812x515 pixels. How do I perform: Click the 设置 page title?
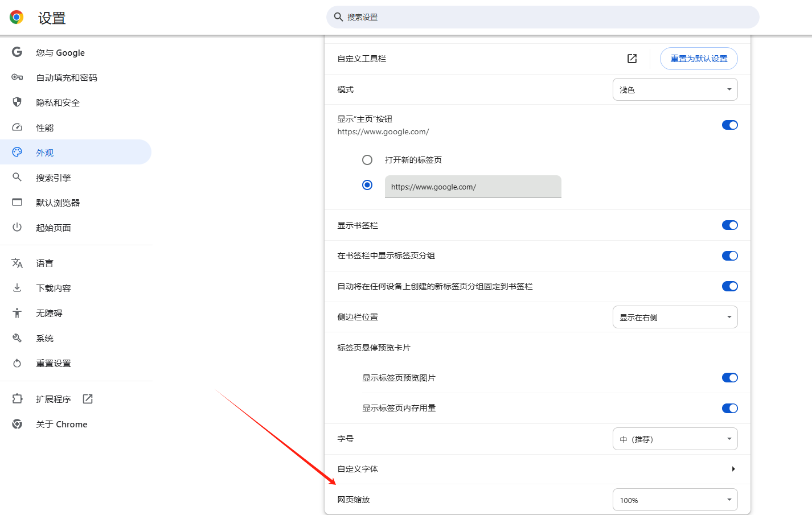pyautogui.click(x=52, y=18)
